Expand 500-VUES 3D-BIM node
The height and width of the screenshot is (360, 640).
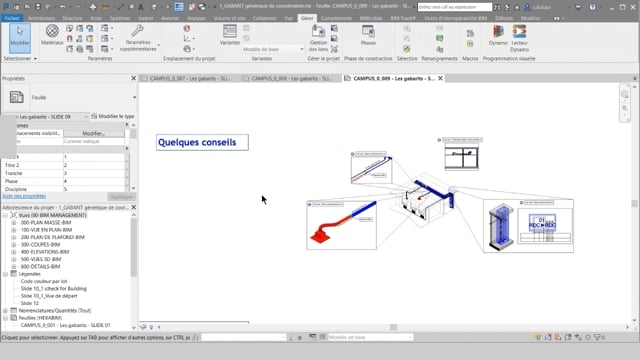point(13,259)
